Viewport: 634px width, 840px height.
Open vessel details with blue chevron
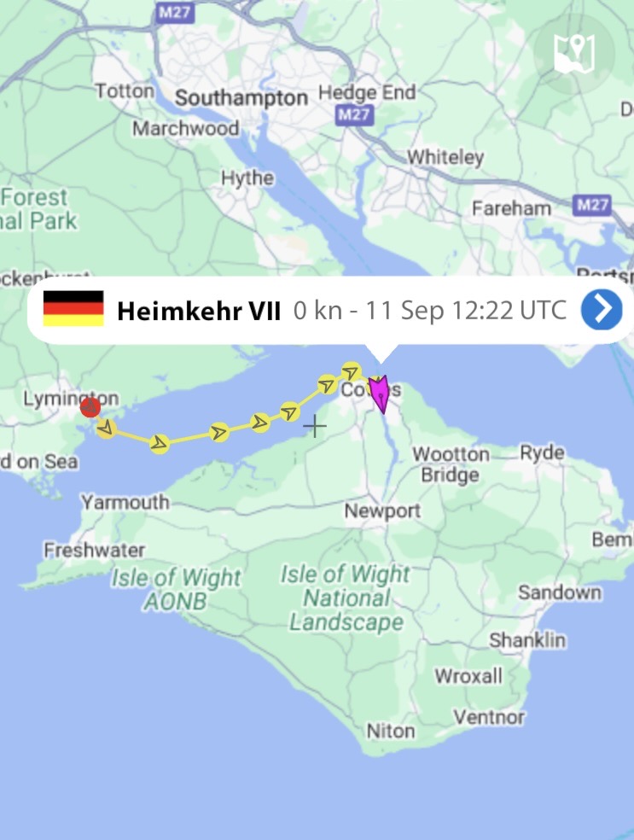coord(602,310)
